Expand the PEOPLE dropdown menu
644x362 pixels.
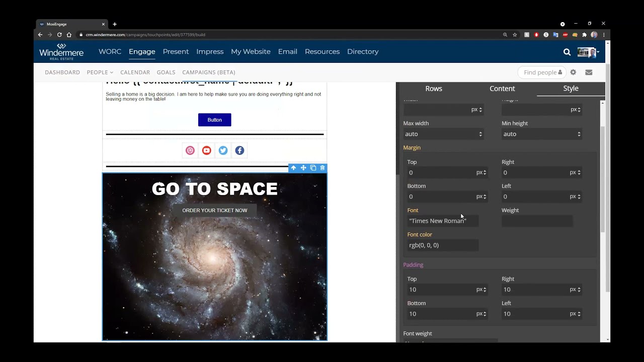click(x=100, y=72)
